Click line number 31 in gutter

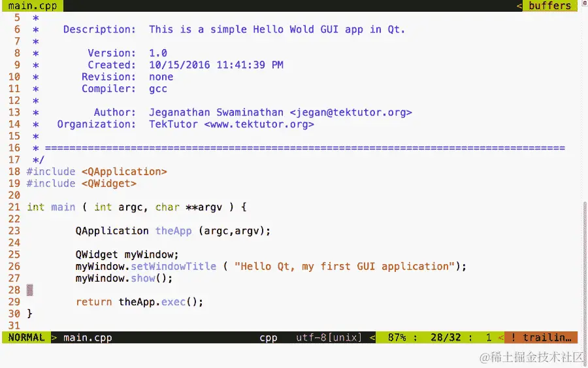[14, 326]
